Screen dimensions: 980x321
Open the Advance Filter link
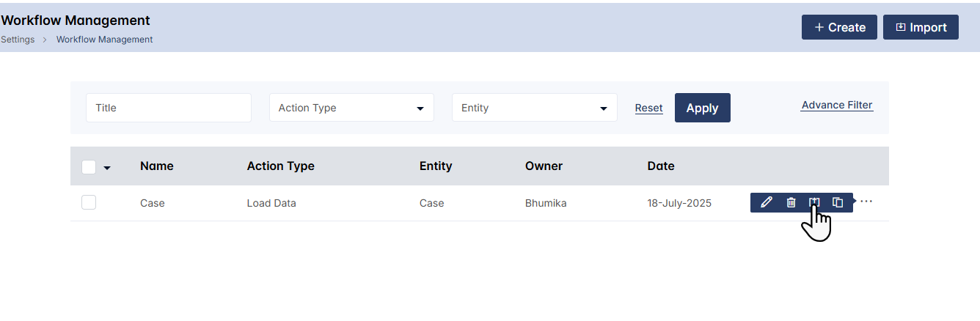tap(837, 105)
